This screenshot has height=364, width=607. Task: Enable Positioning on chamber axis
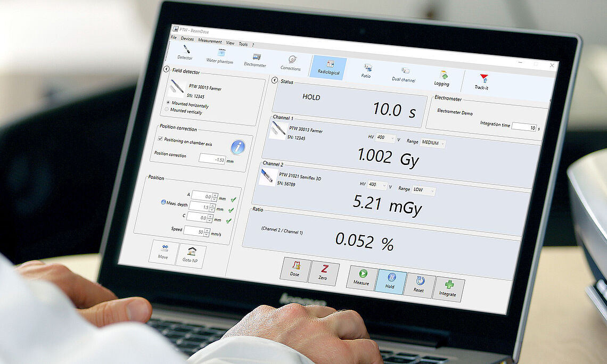pos(160,139)
